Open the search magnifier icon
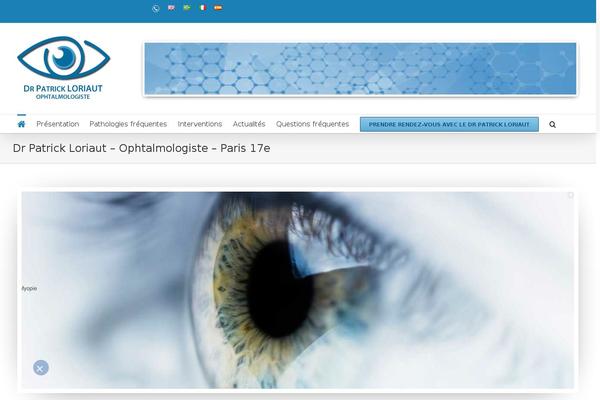Screen dimensions: 600x400 point(552,124)
